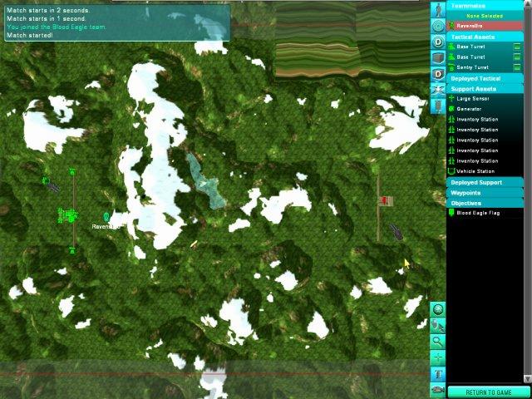Toggle the teammates filter person icon

438,10
